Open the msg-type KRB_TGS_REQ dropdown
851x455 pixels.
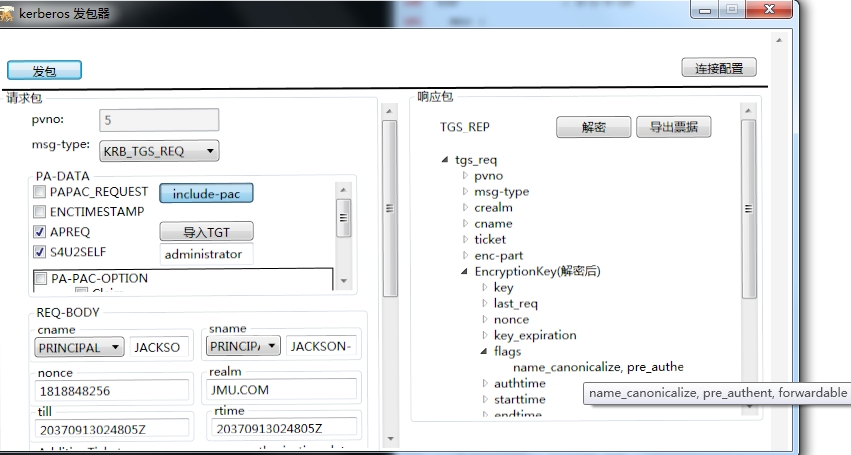pyautogui.click(x=159, y=151)
